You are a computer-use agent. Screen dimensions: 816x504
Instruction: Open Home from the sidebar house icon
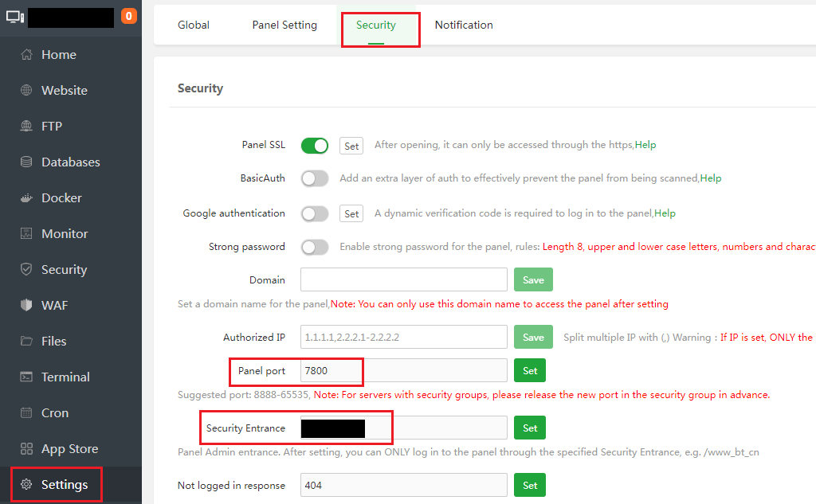(26, 55)
